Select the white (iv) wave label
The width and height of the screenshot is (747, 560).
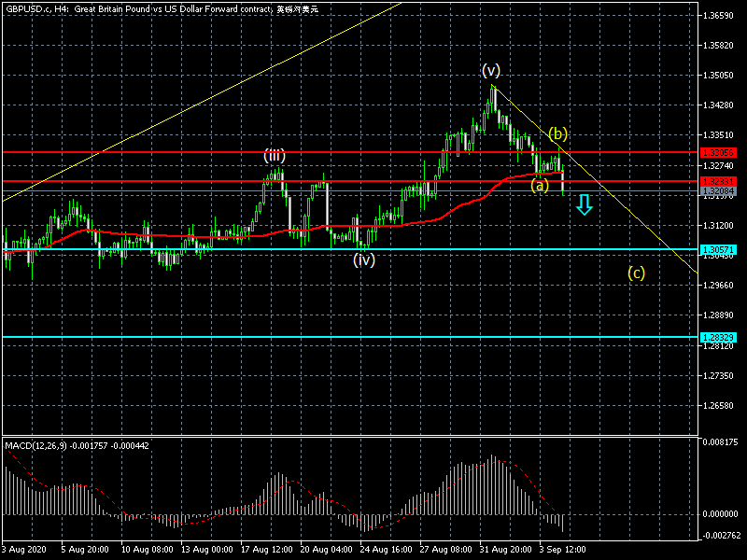click(364, 260)
